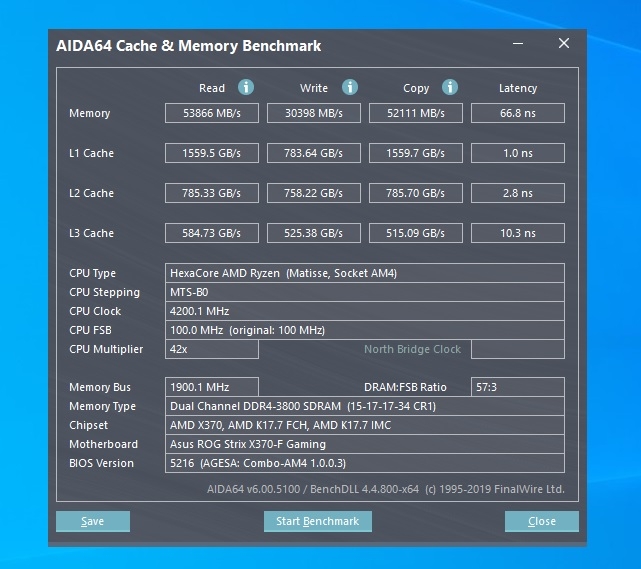Click the L3 Cache row label
641x569 pixels.
click(92, 233)
